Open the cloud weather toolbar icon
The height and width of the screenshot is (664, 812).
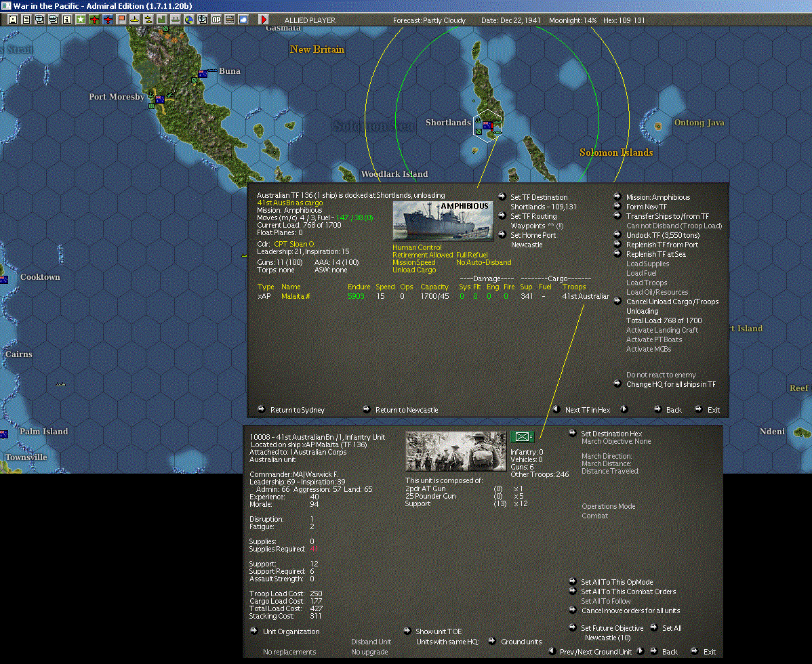click(x=243, y=20)
